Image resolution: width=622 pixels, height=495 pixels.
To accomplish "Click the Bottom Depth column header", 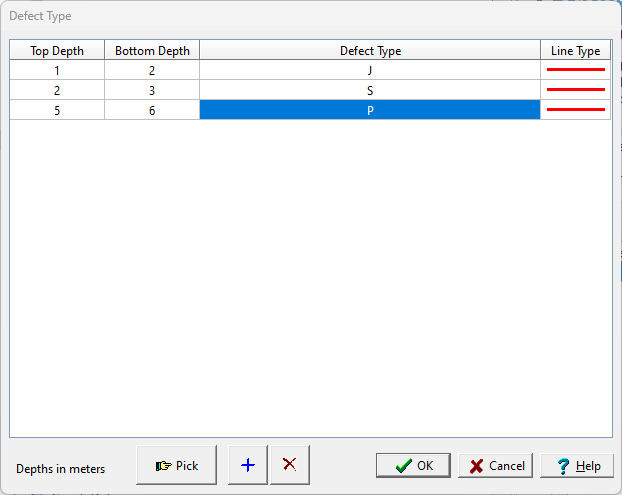I will pos(152,51).
